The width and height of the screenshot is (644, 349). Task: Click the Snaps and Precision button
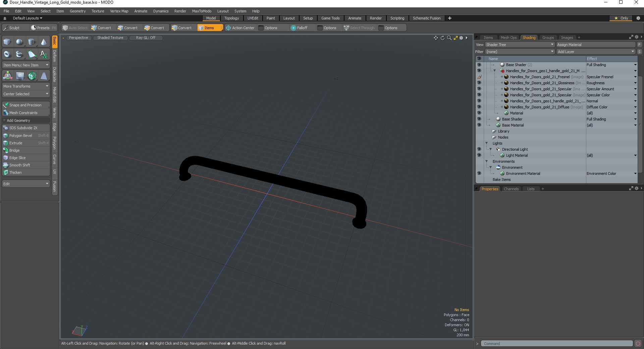[26, 105]
